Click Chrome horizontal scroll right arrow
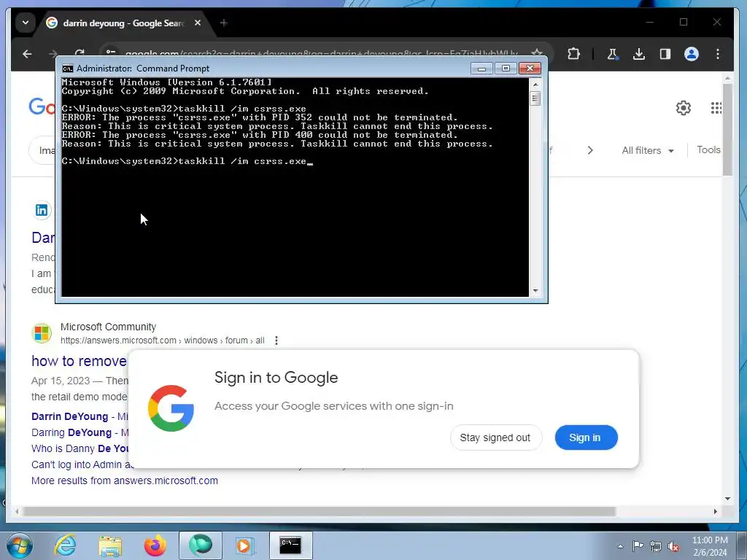The height and width of the screenshot is (560, 747). (716, 511)
